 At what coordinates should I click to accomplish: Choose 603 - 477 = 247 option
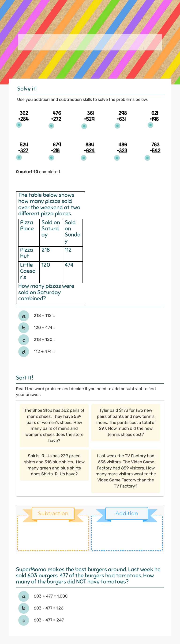point(24,620)
